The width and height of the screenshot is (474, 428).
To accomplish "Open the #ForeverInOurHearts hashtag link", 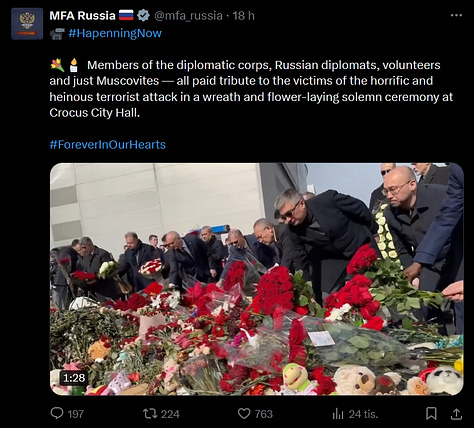I will tap(107, 144).
